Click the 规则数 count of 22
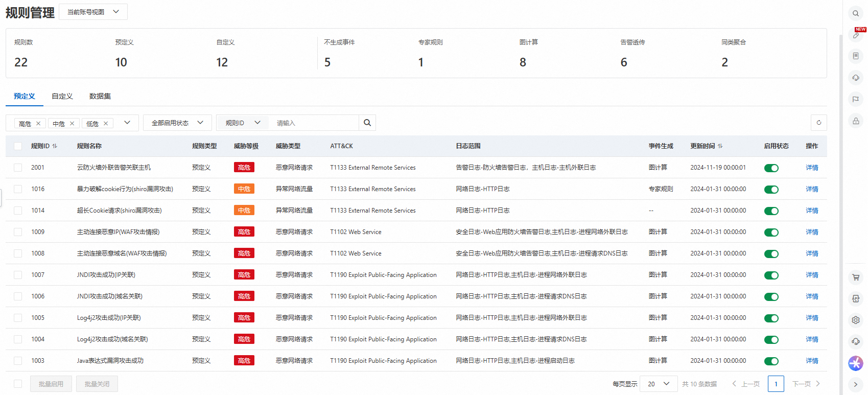Viewport: 868px width, 395px height. tap(21, 62)
